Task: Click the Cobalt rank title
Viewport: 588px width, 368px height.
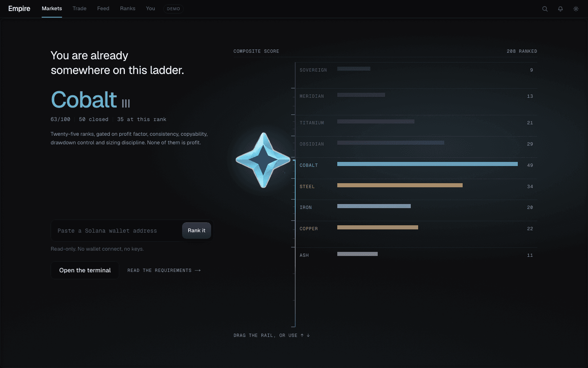Action: click(84, 100)
